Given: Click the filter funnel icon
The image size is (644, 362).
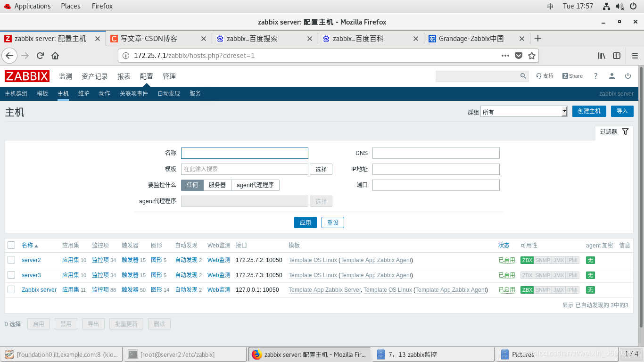Looking at the screenshot, I should (625, 132).
